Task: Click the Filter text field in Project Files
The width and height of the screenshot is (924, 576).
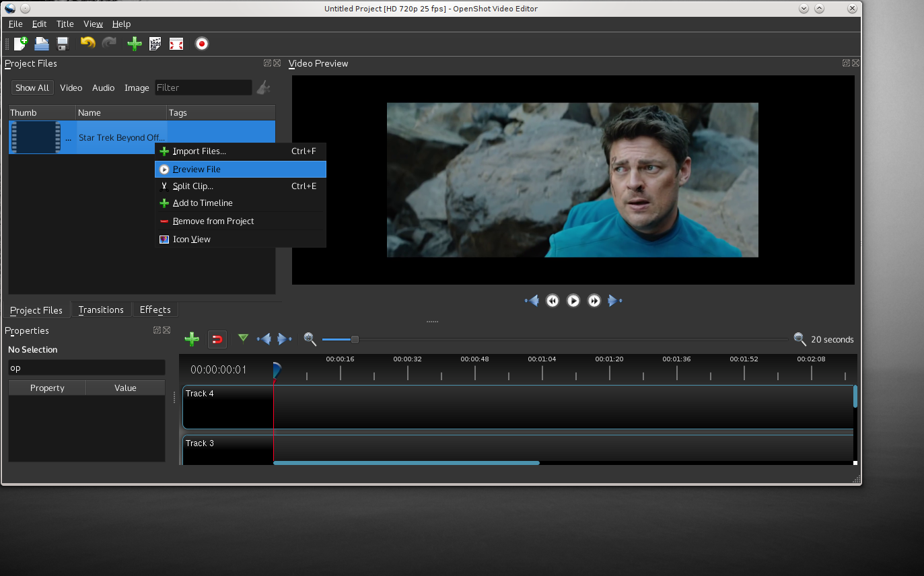Action: click(203, 87)
